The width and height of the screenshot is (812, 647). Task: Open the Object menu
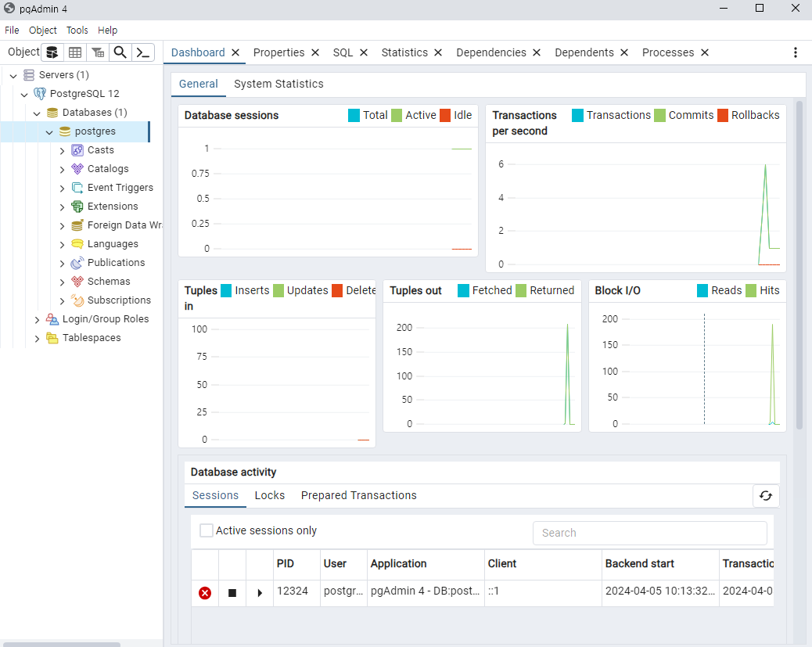click(x=43, y=30)
